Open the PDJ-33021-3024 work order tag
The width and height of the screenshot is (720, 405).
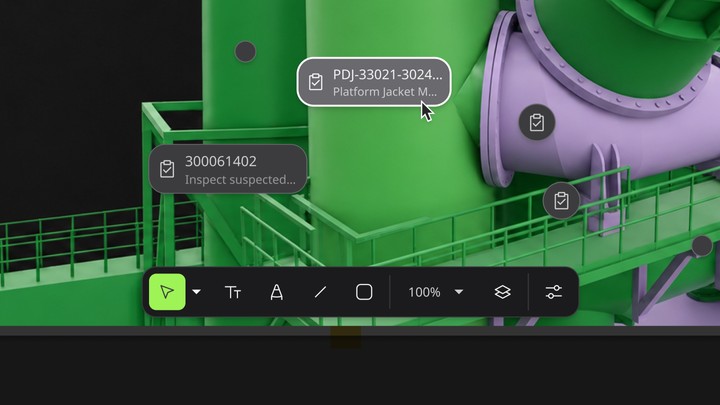pyautogui.click(x=374, y=82)
